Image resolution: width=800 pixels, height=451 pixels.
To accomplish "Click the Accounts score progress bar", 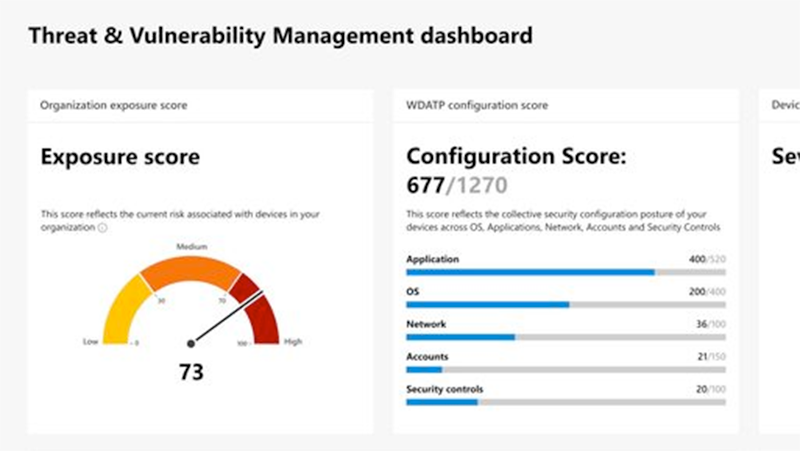I will [566, 370].
